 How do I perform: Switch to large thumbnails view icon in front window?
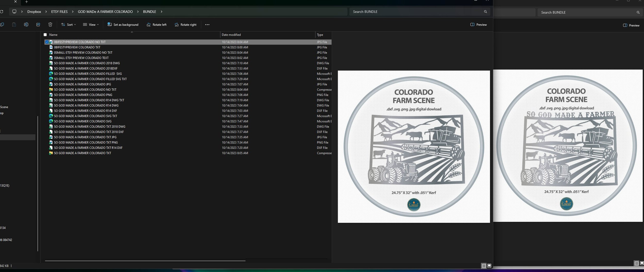[x=489, y=266]
